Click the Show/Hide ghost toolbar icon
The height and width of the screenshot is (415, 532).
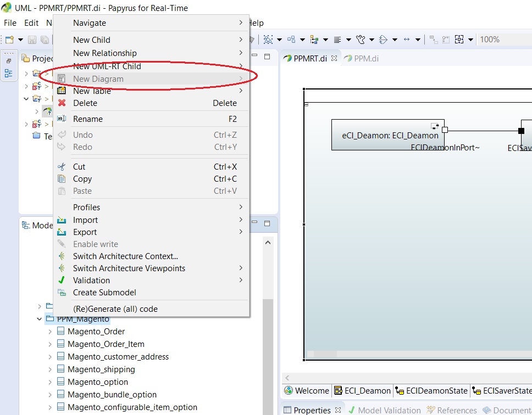(361, 40)
